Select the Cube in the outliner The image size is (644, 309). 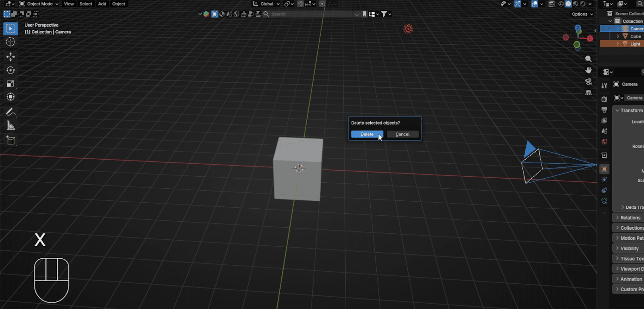tap(635, 36)
